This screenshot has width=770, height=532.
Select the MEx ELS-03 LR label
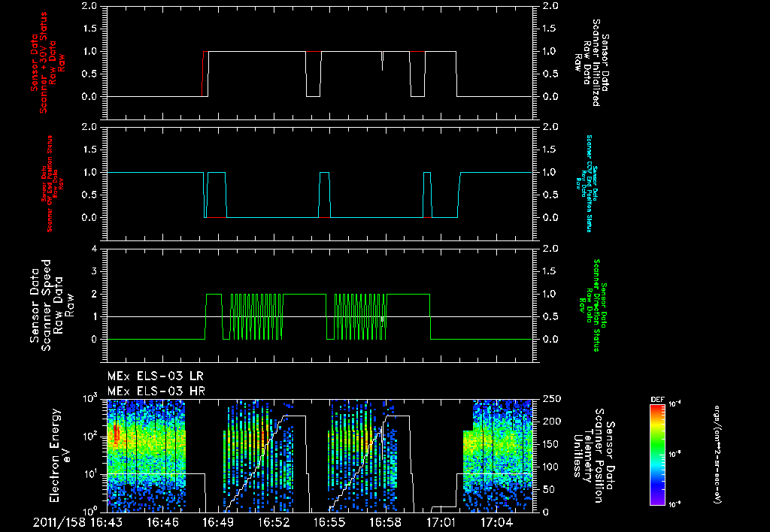pyautogui.click(x=155, y=376)
